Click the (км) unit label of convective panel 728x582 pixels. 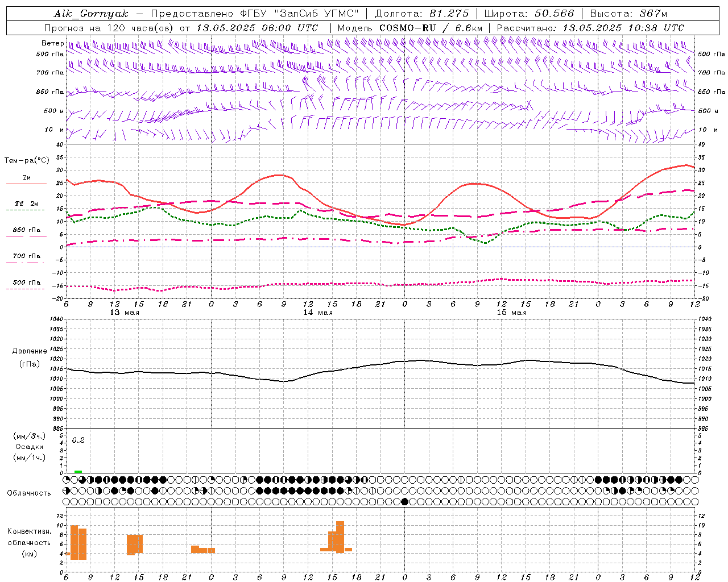click(29, 554)
